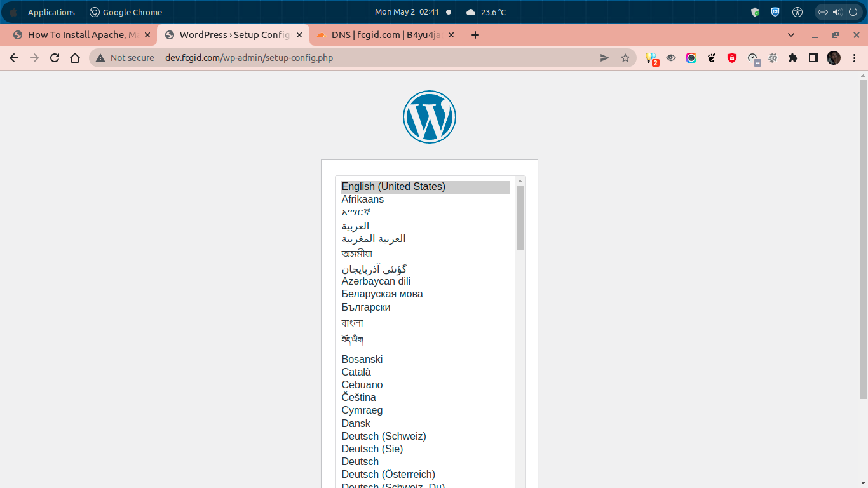Click the language list scrollbar thumb
868x488 pixels.
pyautogui.click(x=520, y=218)
